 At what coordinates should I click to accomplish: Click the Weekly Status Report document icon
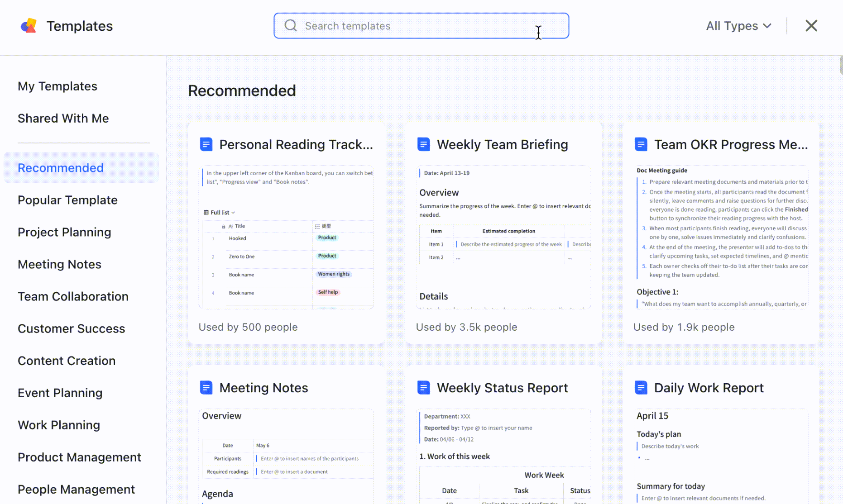coord(423,388)
